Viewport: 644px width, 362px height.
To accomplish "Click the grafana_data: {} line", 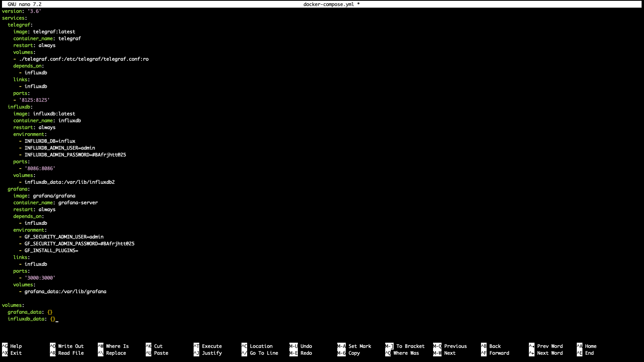I will pos(30,312).
